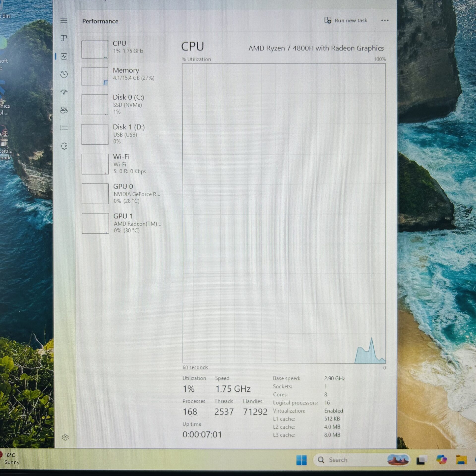This screenshot has width=476, height=476.
Task: Open the three-dot more options menu
Action: pos(385,20)
